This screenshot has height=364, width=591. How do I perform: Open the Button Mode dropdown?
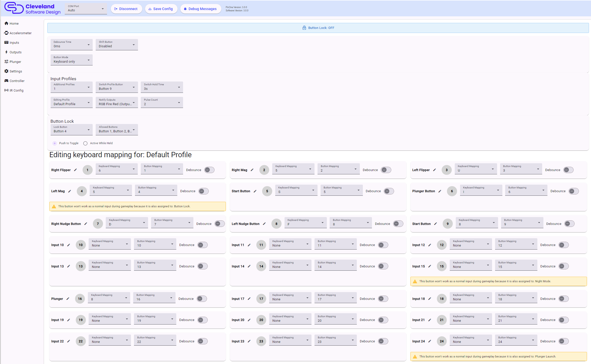tap(72, 60)
